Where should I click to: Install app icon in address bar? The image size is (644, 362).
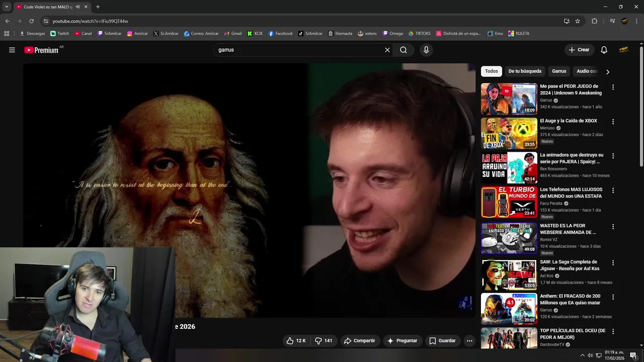[x=567, y=21]
